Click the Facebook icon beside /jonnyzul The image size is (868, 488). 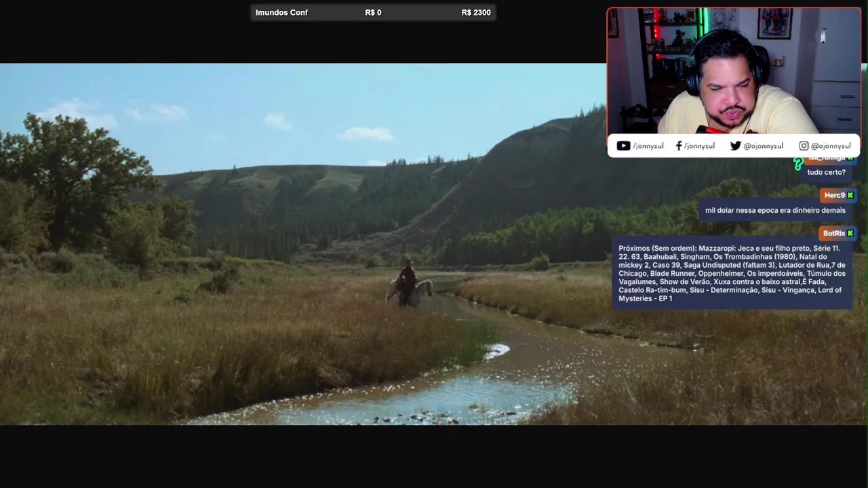tap(679, 146)
